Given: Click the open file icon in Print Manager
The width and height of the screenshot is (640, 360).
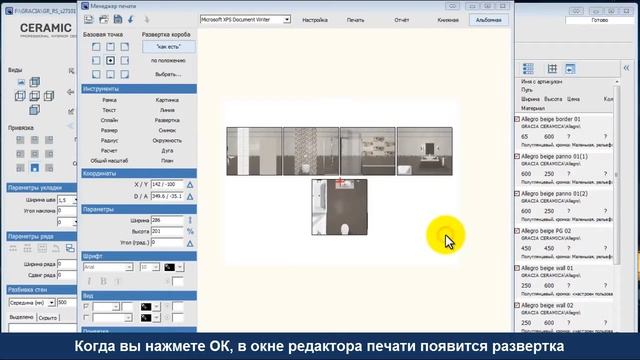Looking at the screenshot, I should point(104,19).
